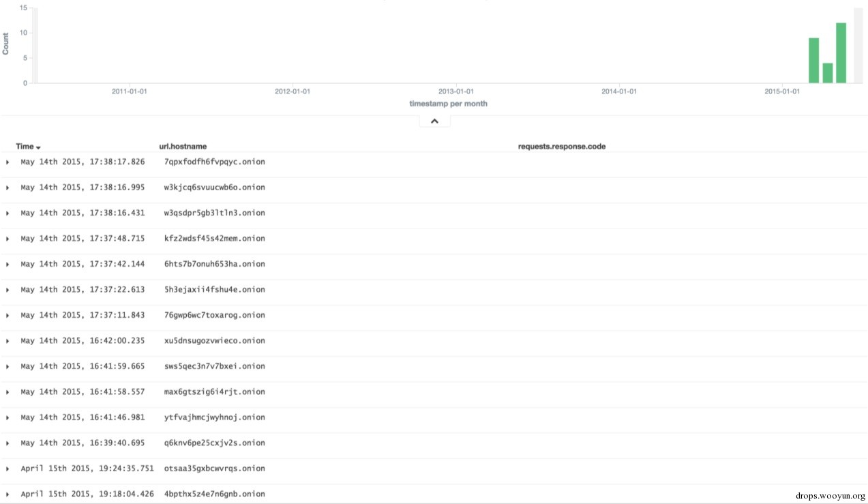868x504 pixels.
Task: Select hostname text ytfvajhmcjwyhnoj.onion
Action: point(215,417)
